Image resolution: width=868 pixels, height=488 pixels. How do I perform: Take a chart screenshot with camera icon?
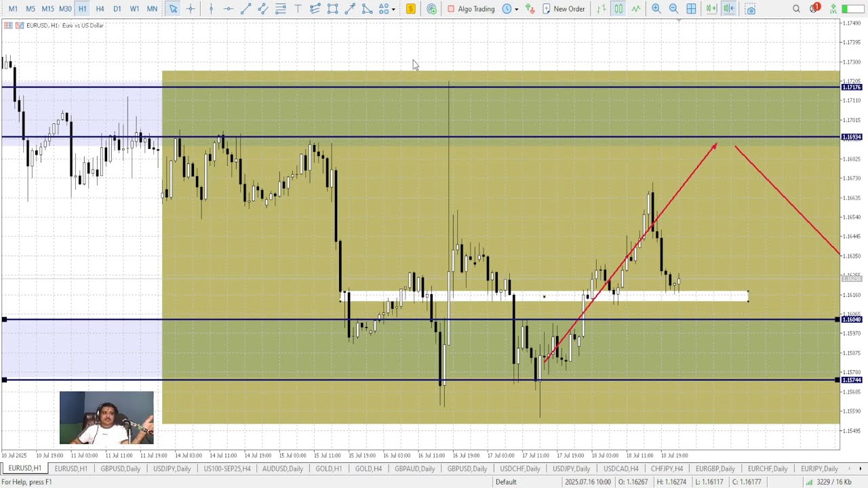(750, 9)
